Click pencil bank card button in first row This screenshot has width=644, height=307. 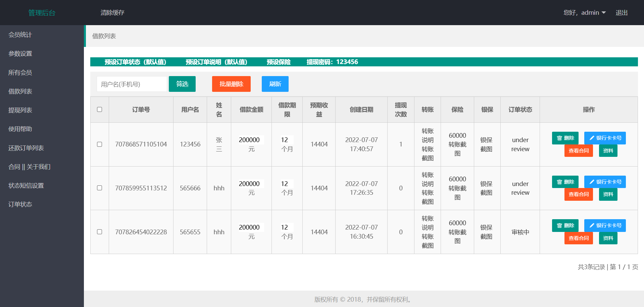pos(605,138)
